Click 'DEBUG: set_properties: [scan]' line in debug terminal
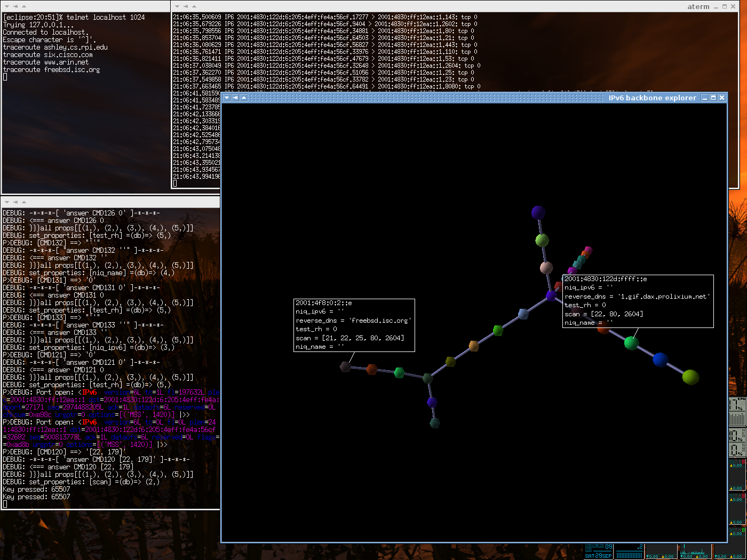Viewport: 747px width, 560px height. (x=81, y=482)
